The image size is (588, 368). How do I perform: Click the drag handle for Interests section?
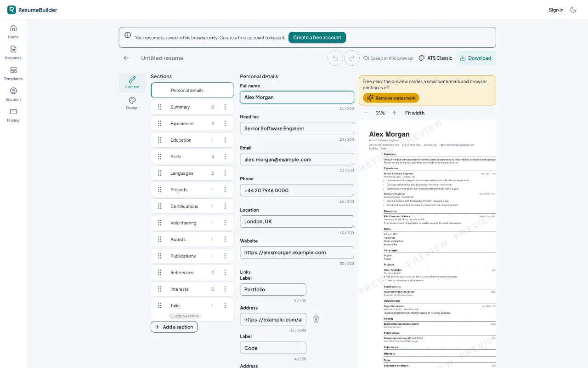tap(159, 289)
